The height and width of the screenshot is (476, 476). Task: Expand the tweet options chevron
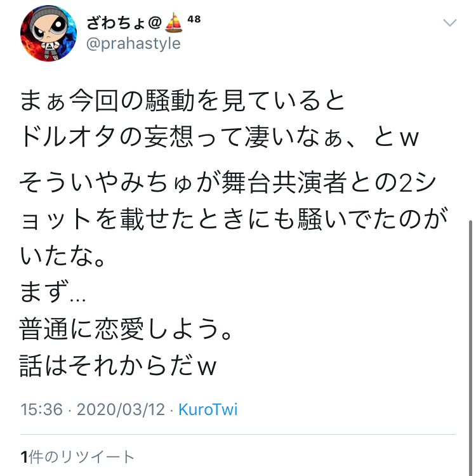click(449, 23)
